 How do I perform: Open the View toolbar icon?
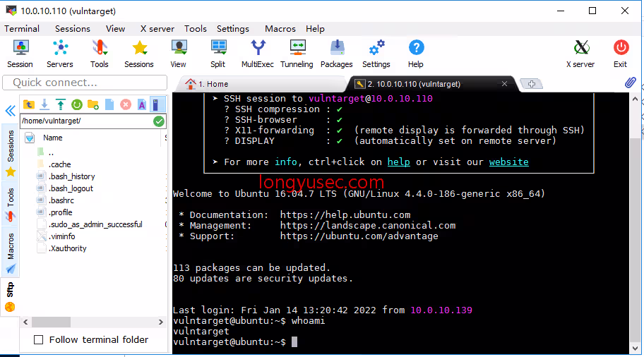click(x=179, y=54)
